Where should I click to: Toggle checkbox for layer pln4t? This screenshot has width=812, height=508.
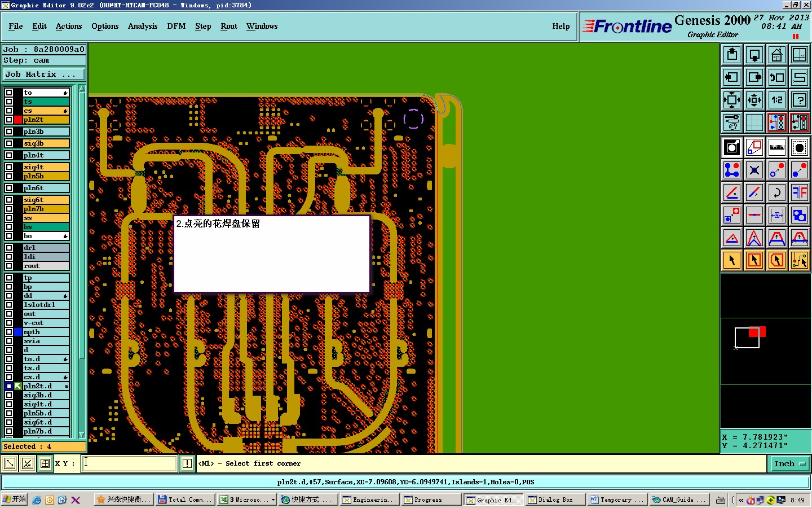pyautogui.click(x=9, y=155)
